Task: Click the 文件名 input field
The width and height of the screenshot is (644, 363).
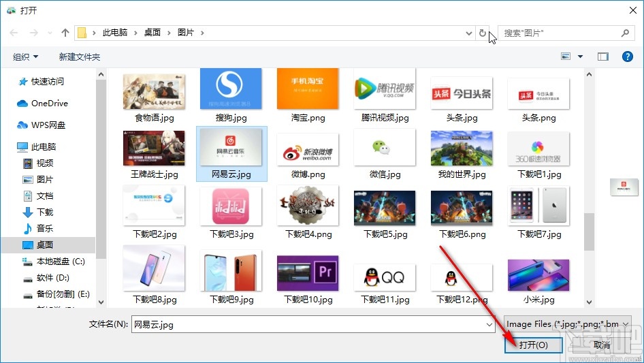Action: (312, 324)
